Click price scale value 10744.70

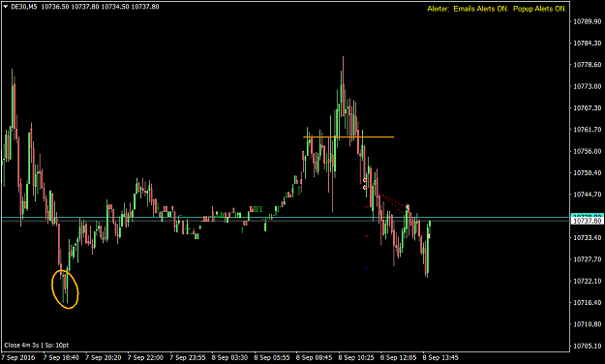588,195
